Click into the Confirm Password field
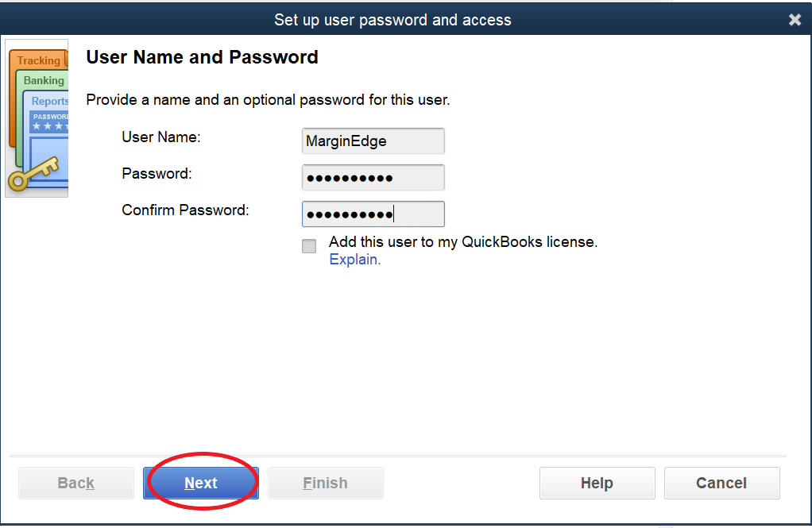The height and width of the screenshot is (528, 812). 373,214
